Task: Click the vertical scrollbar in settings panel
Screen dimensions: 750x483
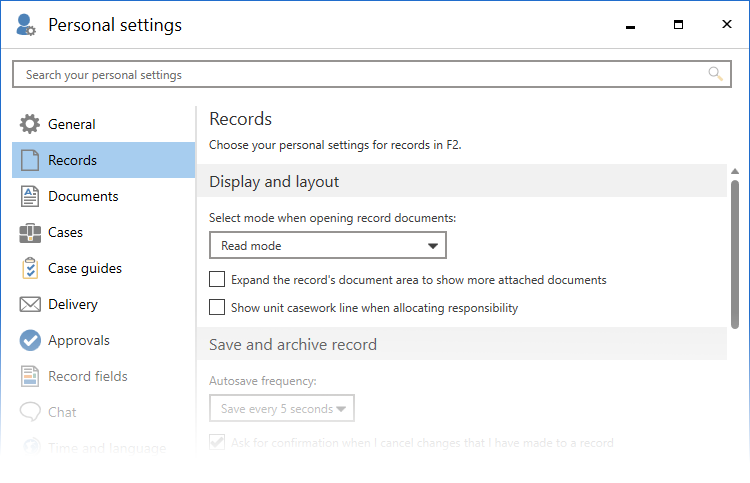Action: (x=735, y=255)
